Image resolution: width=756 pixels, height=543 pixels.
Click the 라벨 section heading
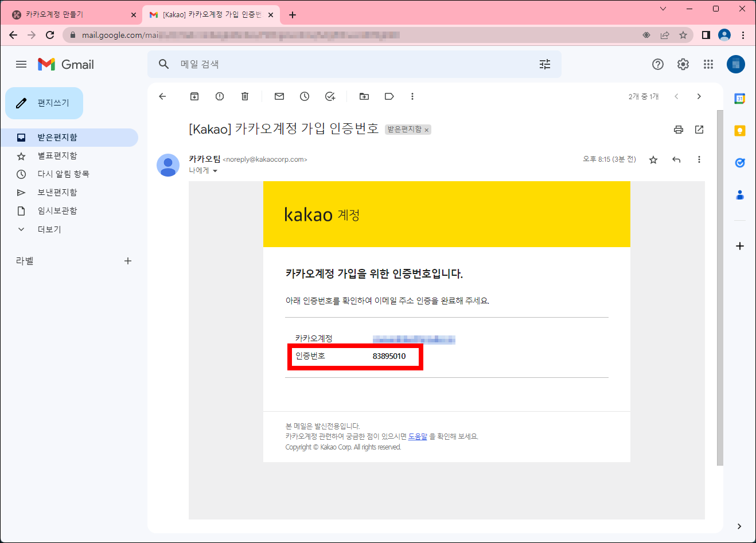click(x=25, y=261)
